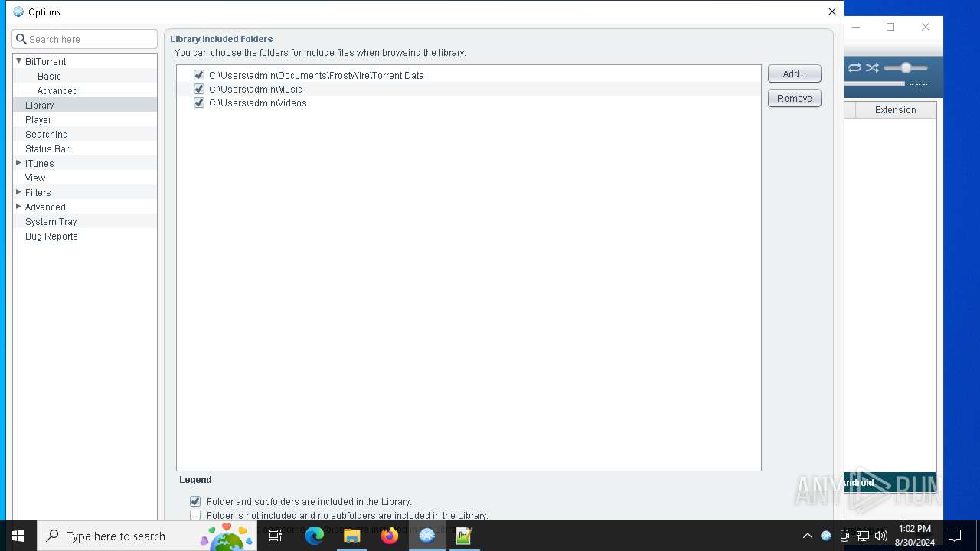Maximize the FrostWire main window
Viewport: 980px width, 551px height.
[x=890, y=27]
